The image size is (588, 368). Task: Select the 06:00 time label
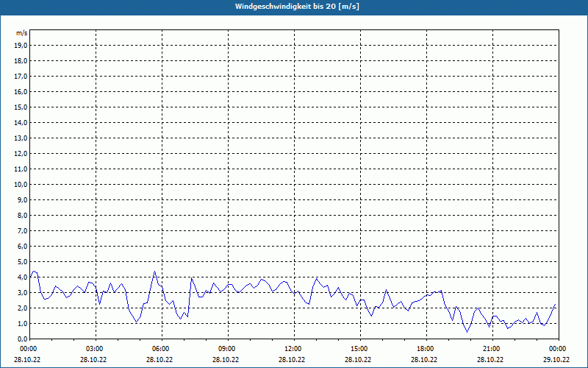[x=159, y=349]
